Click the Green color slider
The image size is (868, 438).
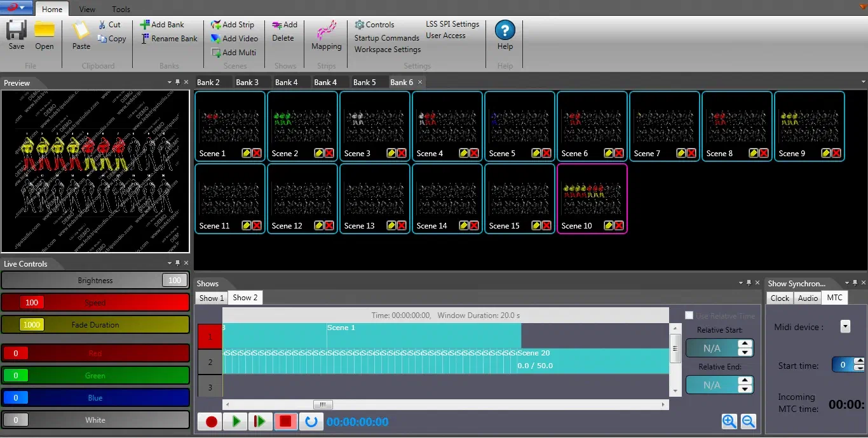[95, 376]
